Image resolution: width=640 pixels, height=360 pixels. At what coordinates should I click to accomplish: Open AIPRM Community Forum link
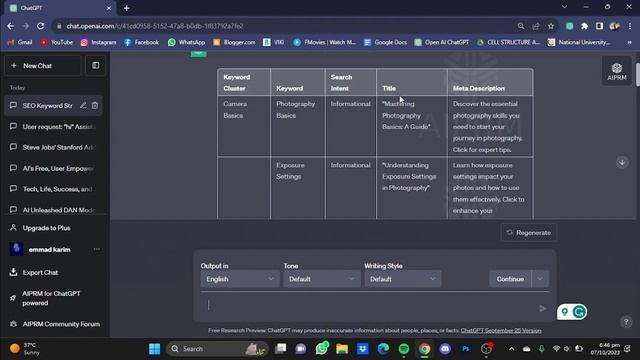pyautogui.click(x=61, y=324)
